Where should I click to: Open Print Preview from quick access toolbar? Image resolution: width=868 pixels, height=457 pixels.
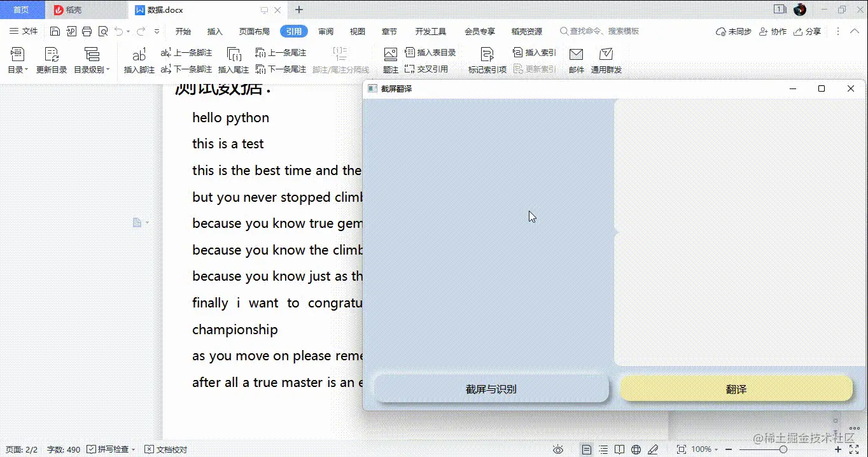(102, 31)
